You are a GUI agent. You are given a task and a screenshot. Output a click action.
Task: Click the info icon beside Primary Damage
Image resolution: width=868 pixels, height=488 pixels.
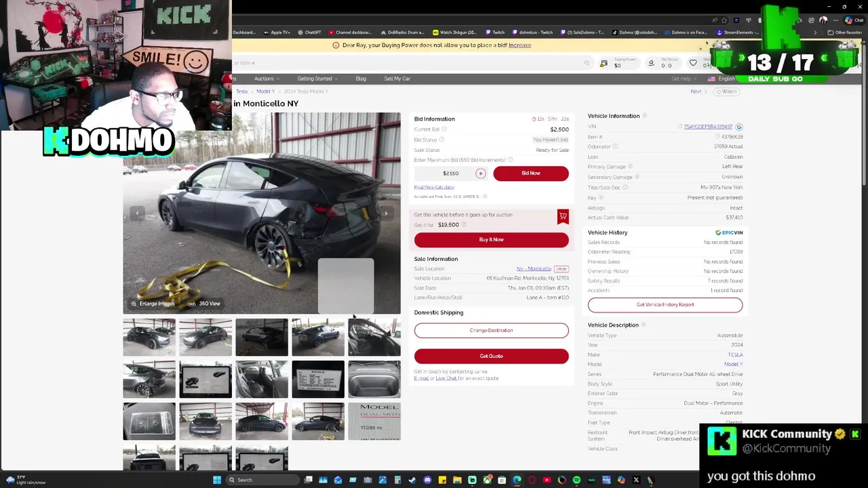[x=631, y=167]
